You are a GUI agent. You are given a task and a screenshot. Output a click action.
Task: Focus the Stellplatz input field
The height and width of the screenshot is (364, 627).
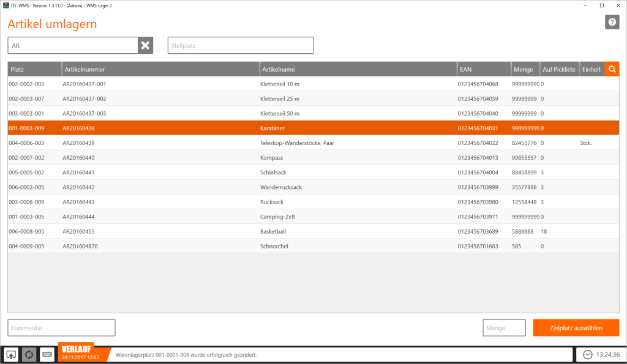[x=240, y=45]
